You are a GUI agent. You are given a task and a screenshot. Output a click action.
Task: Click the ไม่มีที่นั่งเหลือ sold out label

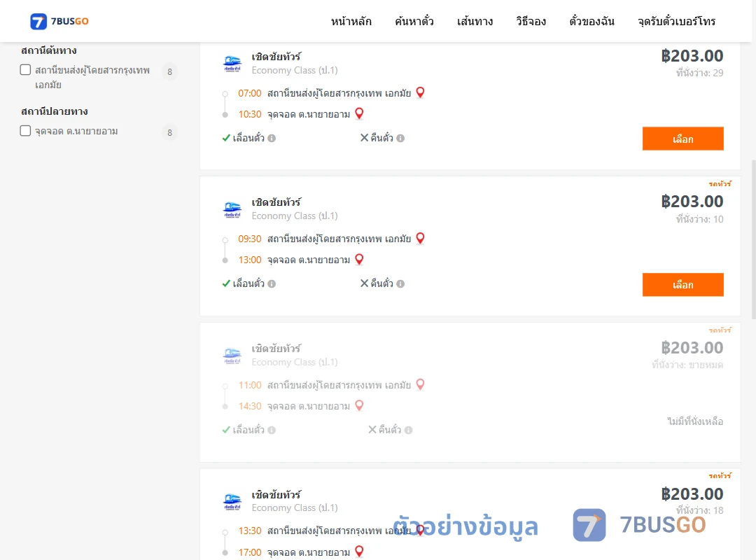695,421
